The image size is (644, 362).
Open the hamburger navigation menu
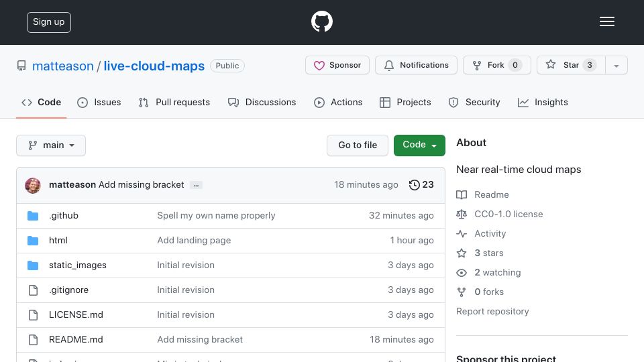click(x=606, y=21)
